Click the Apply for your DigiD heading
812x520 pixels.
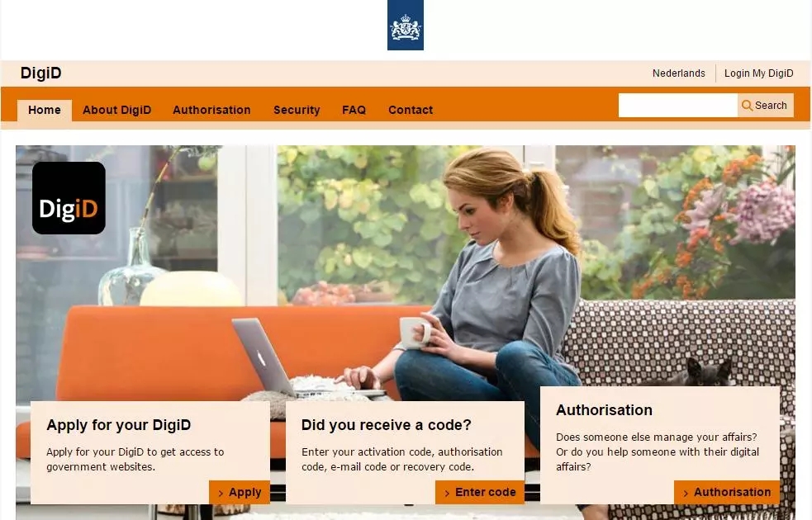coord(119,425)
